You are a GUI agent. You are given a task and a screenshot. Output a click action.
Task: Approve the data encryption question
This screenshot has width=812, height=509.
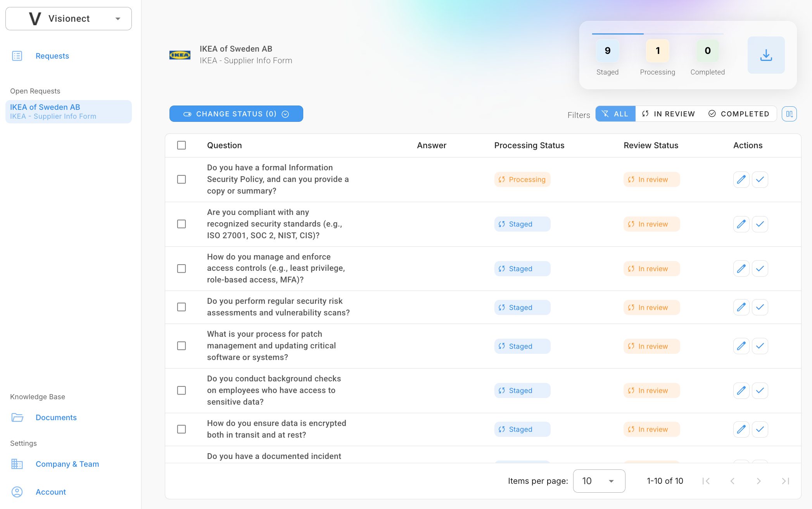pyautogui.click(x=760, y=429)
